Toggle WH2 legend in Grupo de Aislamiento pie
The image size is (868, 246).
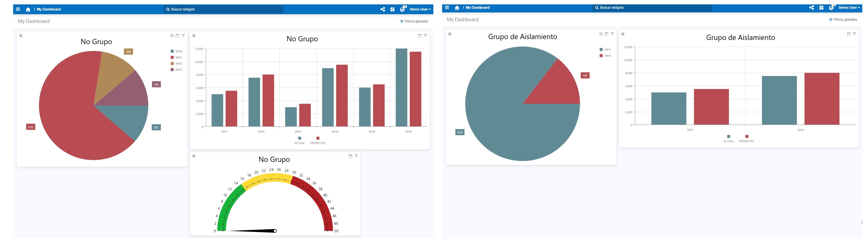pos(605,56)
